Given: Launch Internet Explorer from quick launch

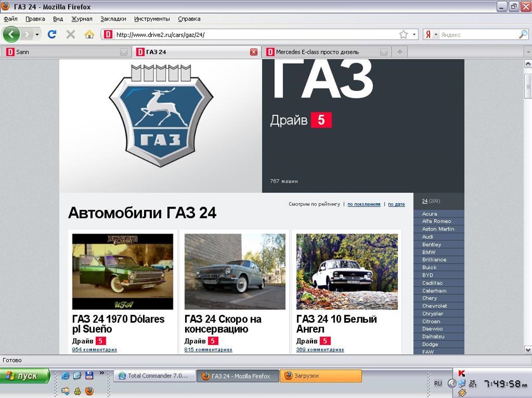Looking at the screenshot, I should click(x=65, y=376).
